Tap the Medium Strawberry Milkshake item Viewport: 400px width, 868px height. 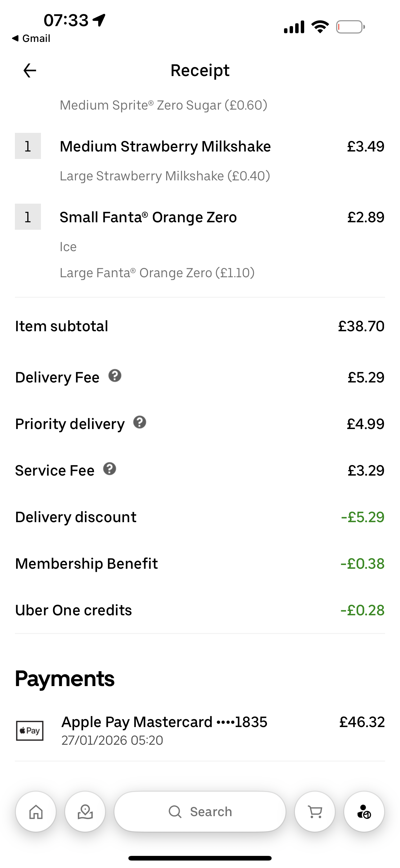165,147
